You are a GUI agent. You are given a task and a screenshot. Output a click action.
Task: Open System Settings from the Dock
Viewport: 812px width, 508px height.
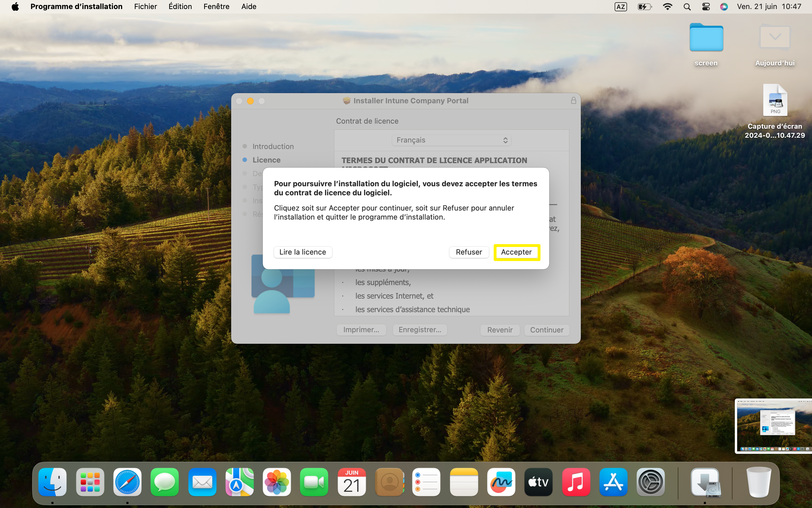point(651,482)
